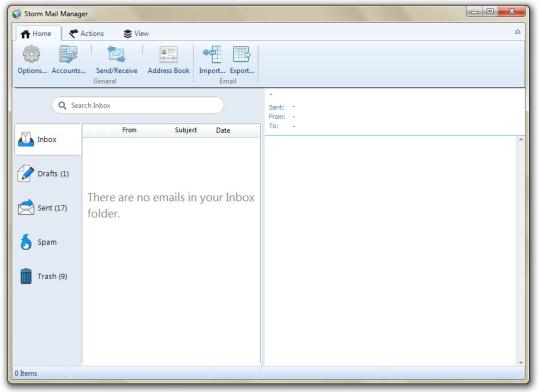Maximize the Storm Mail Manager window

click(490, 12)
